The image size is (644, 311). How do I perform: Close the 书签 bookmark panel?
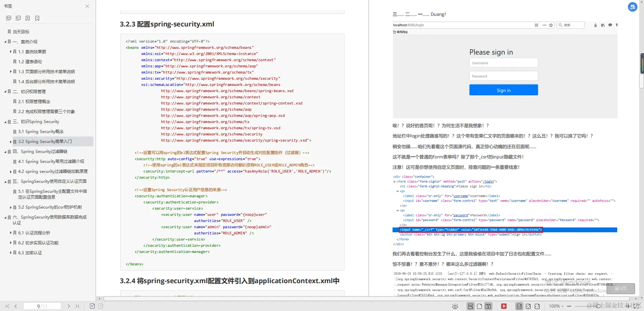pos(87,6)
